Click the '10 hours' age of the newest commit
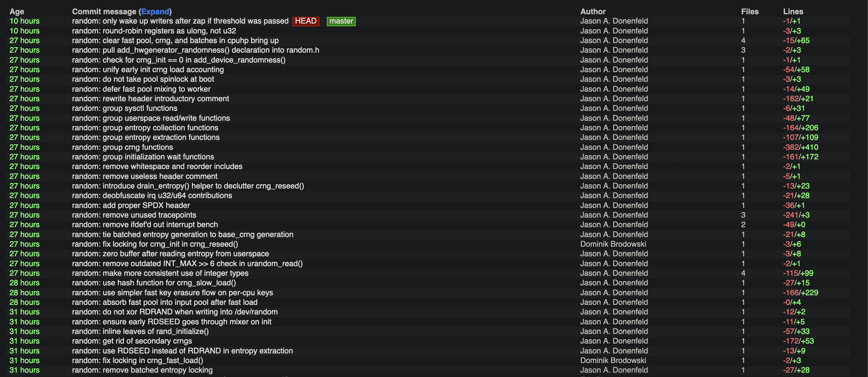The image size is (868, 377). [24, 21]
